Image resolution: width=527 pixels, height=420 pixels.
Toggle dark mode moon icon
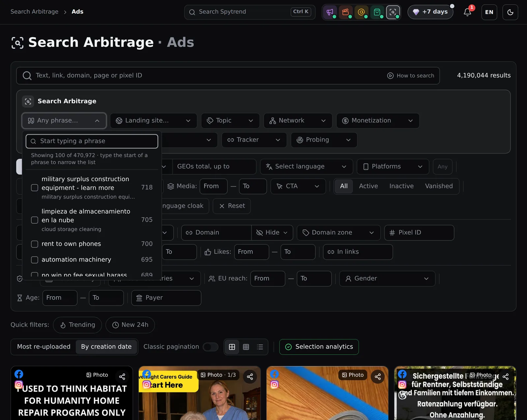click(x=510, y=12)
